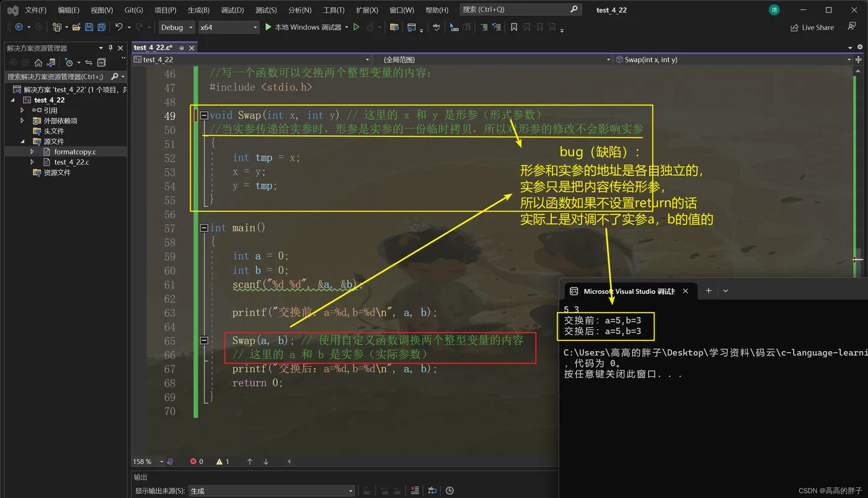Collapse the main function at line 57
The image size is (868, 498).
click(x=204, y=228)
